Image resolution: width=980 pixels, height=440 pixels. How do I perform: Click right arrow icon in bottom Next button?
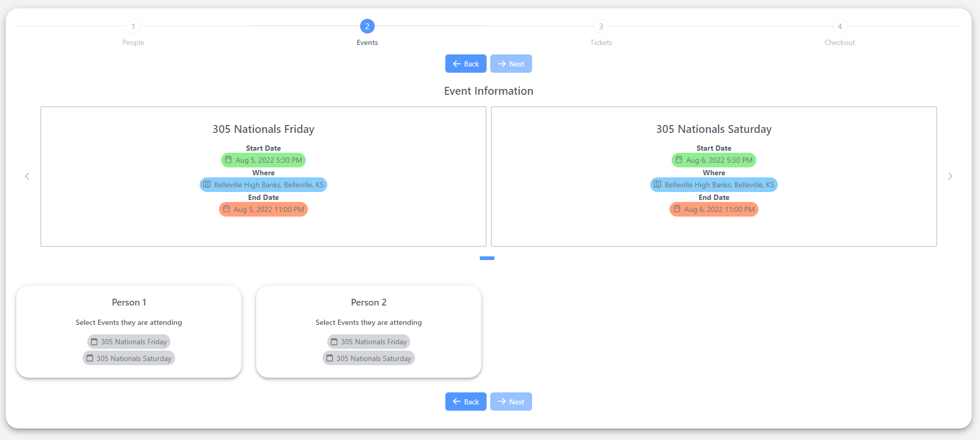tap(502, 402)
